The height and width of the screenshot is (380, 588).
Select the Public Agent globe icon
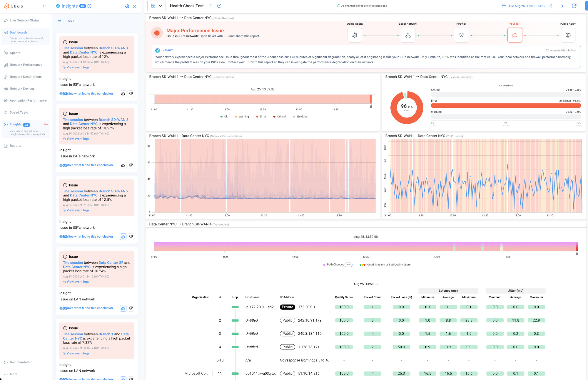click(568, 35)
